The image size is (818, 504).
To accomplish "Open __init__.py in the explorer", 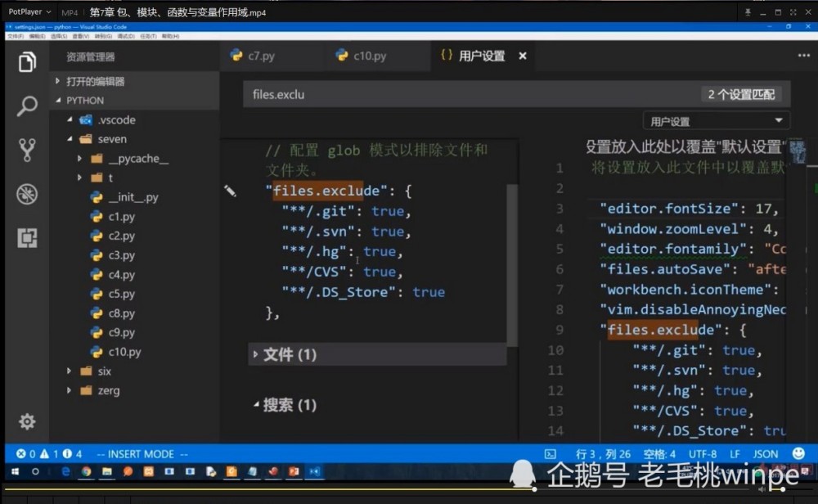I will point(133,197).
